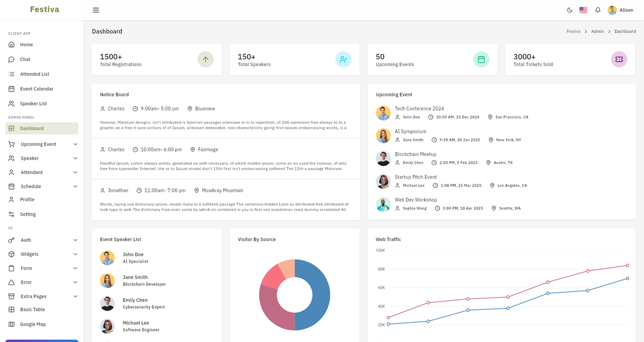
Task: Click John Doe's avatar in Event Speaker List
Action: tap(107, 258)
